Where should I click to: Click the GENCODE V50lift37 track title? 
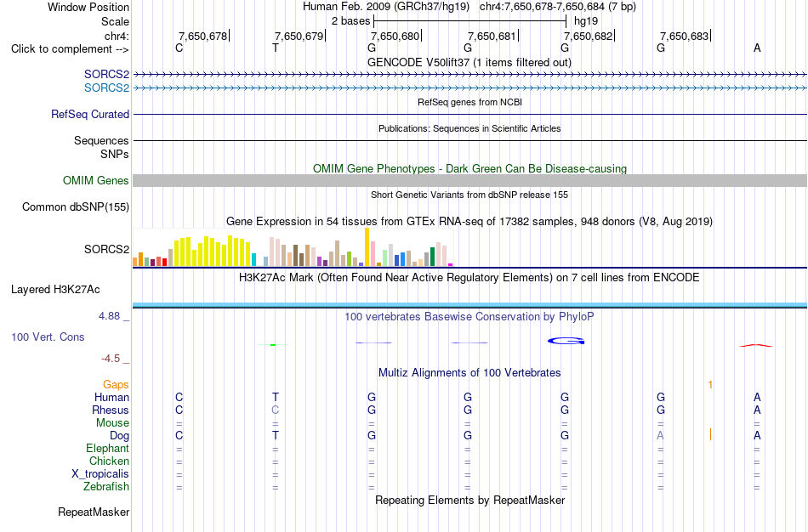[x=469, y=62]
